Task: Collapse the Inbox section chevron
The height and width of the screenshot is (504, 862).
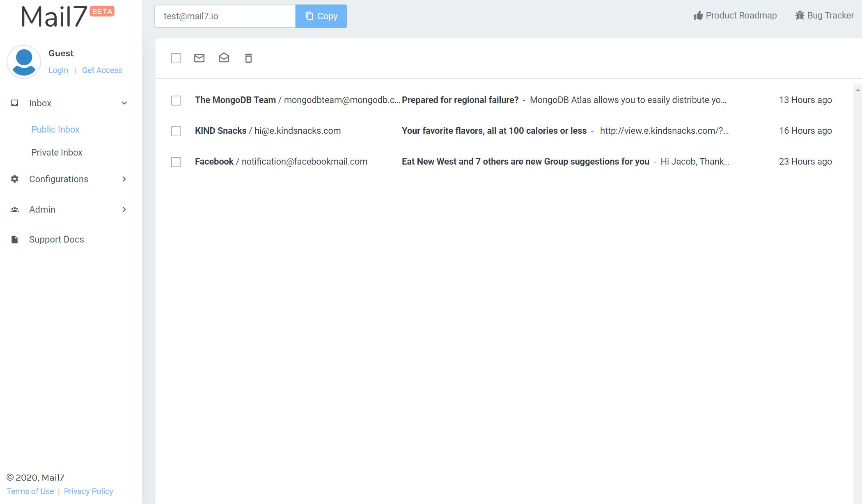Action: point(124,103)
